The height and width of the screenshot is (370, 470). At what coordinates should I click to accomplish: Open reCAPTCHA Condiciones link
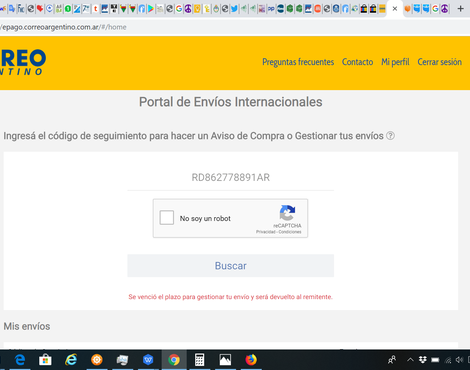click(x=290, y=232)
